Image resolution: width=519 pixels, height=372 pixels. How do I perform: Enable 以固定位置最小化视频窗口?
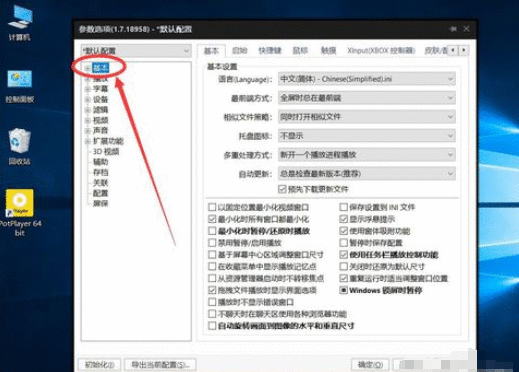(212, 207)
